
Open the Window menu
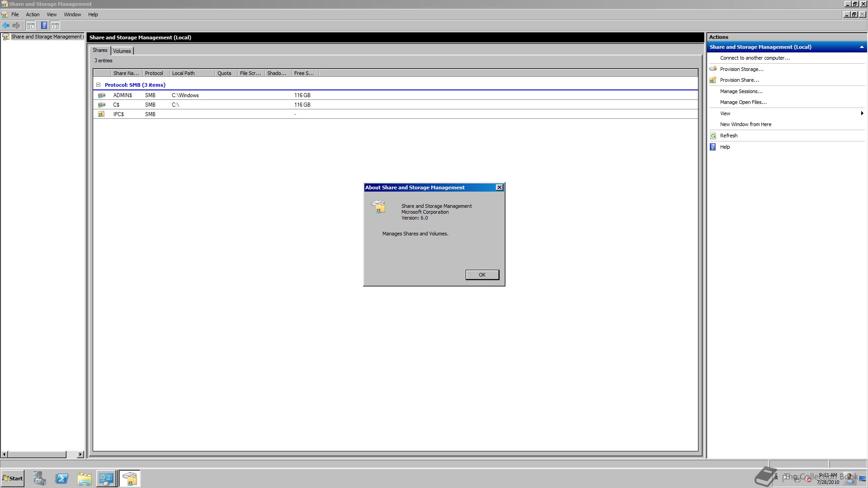72,14
